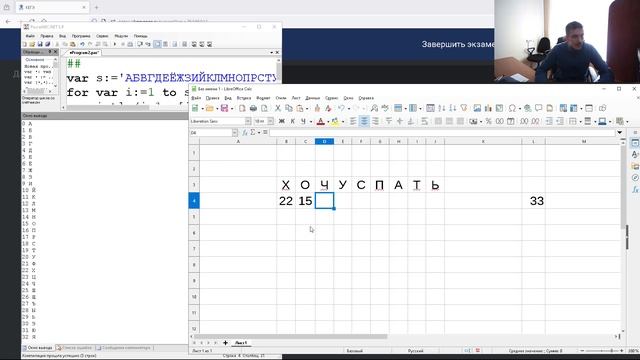The height and width of the screenshot is (360, 640).
Task: Open the Список ошибок tab in PascalABC
Action: (74, 348)
